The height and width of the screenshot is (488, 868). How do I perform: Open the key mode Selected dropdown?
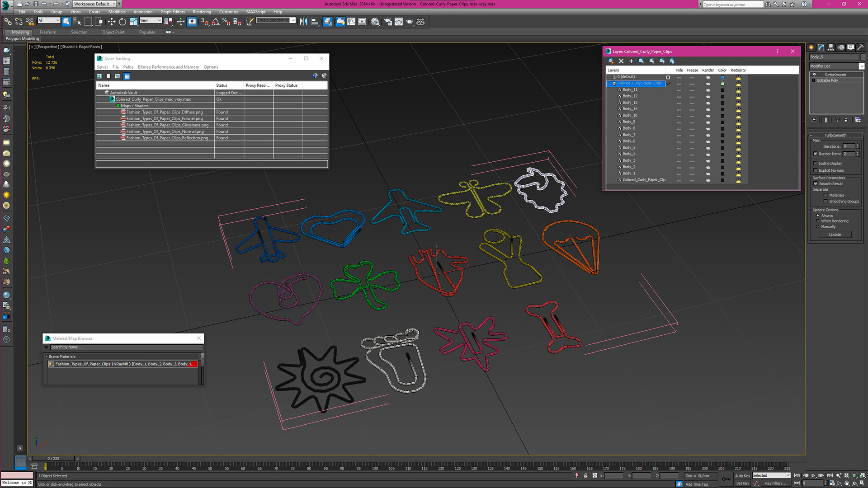771,475
